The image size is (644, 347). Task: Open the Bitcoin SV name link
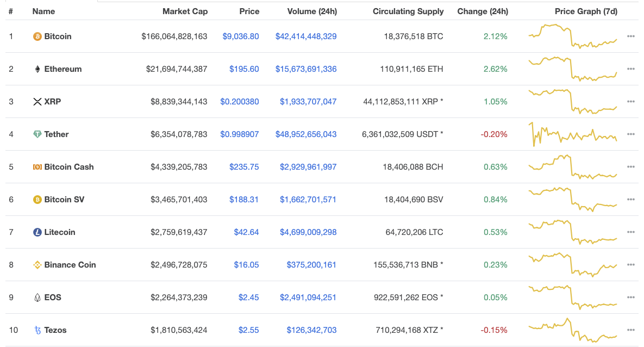[64, 200]
